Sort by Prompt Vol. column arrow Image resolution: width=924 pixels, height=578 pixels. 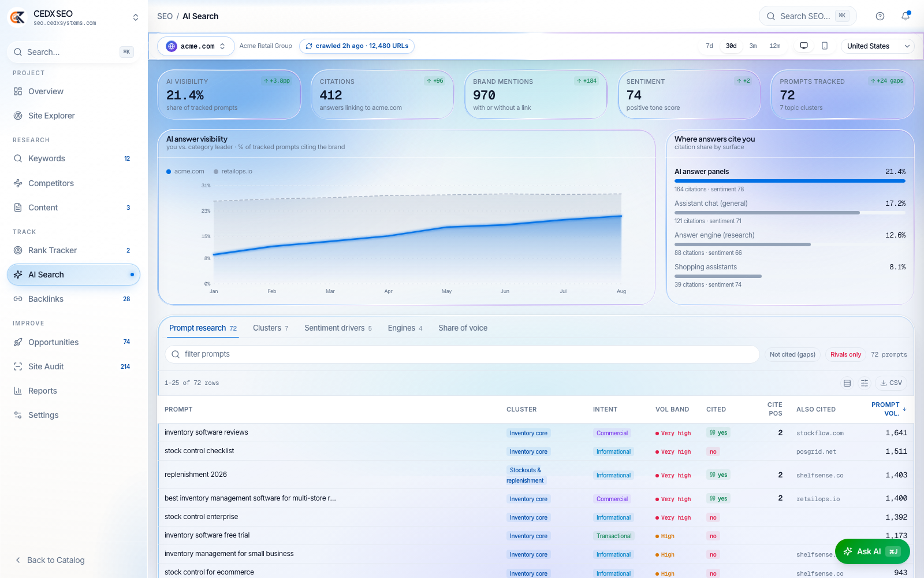(904, 409)
